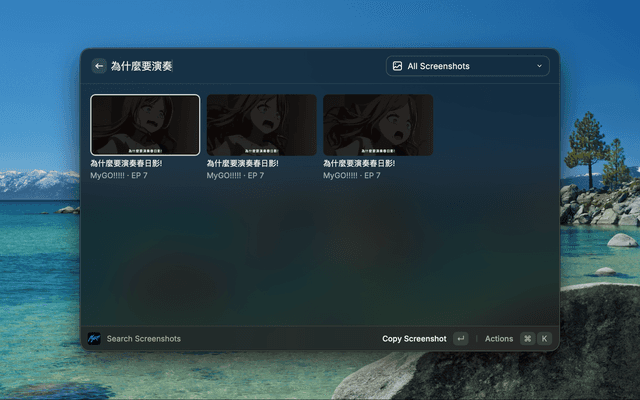Select the second screenshot thumbnail
Image resolution: width=640 pixels, height=400 pixels.
[262, 125]
